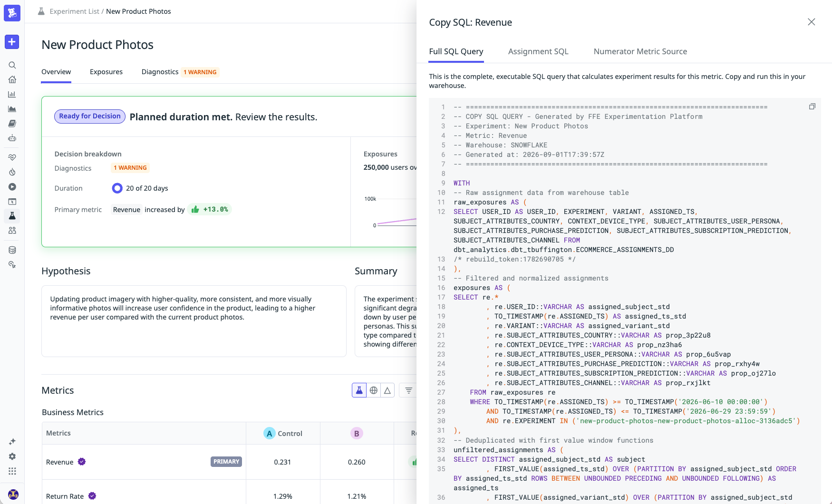Click '20 of 20 days' duration text
Screen dimensions: 832x504
[x=147, y=188]
